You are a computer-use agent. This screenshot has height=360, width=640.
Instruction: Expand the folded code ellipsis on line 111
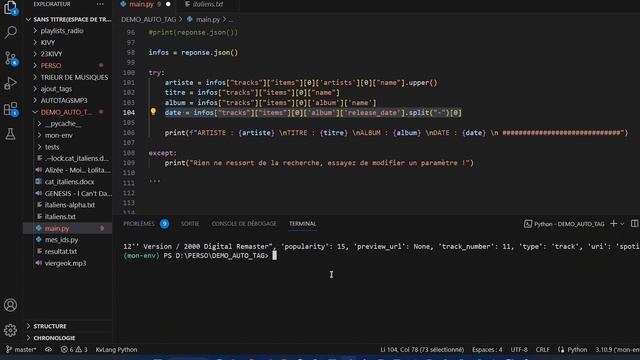pyautogui.click(x=155, y=181)
